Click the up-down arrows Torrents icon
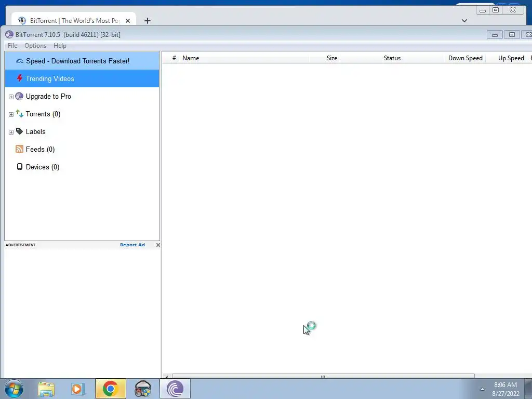The height and width of the screenshot is (399, 532). (x=19, y=114)
